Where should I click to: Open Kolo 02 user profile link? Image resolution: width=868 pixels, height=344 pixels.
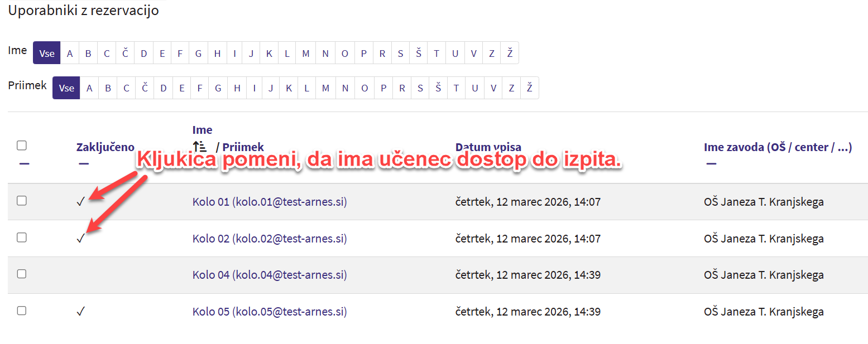click(x=270, y=239)
